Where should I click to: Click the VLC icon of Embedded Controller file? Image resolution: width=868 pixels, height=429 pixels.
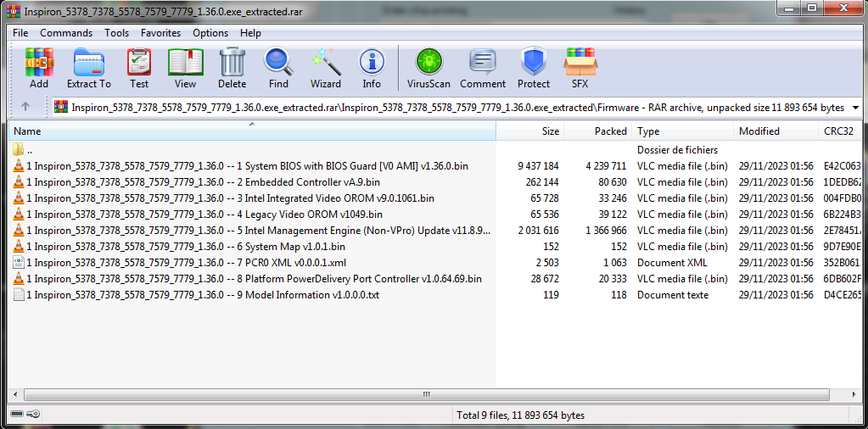coord(19,182)
